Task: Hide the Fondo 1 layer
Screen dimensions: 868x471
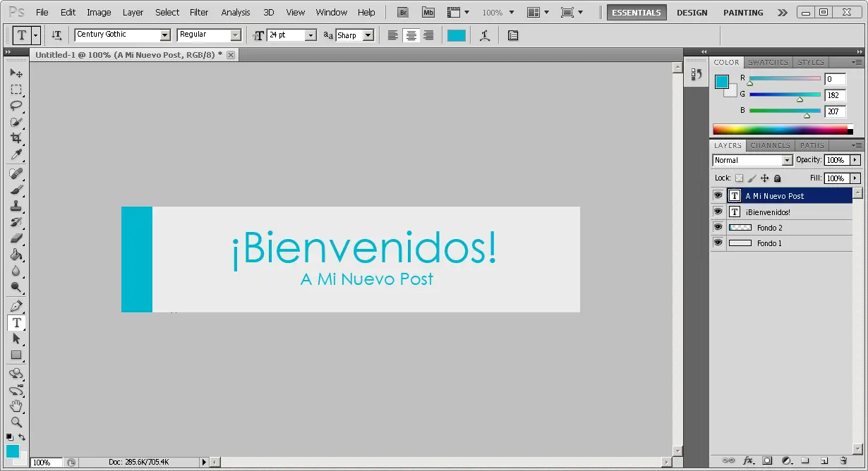Action: click(x=718, y=243)
